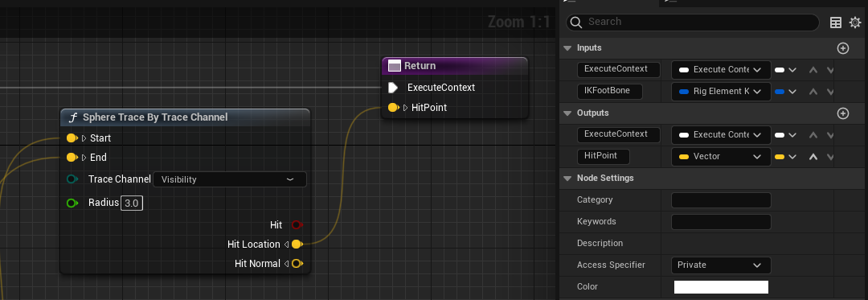Edit the Radius value 3.0

point(132,203)
